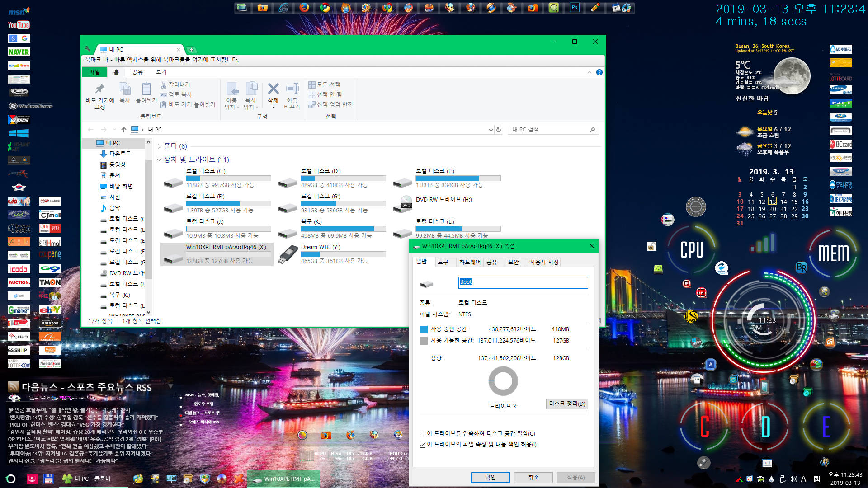868x488 pixels.
Task: Collapse the Devices and Drives group
Action: pyautogui.click(x=159, y=160)
